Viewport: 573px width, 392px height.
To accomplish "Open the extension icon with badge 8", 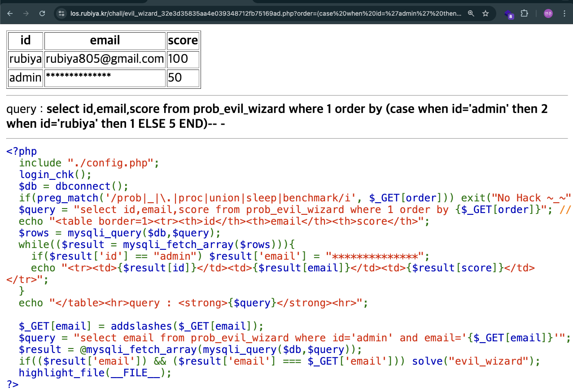I will pyautogui.click(x=509, y=14).
